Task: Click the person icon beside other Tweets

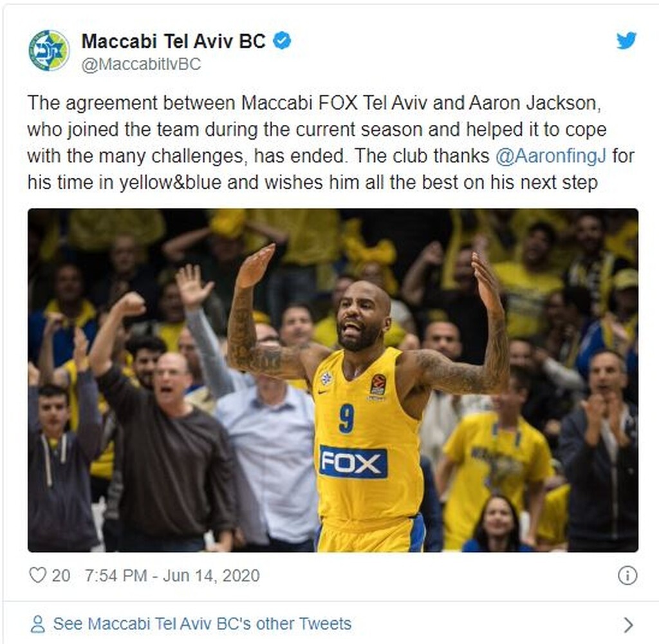Action: click(38, 624)
